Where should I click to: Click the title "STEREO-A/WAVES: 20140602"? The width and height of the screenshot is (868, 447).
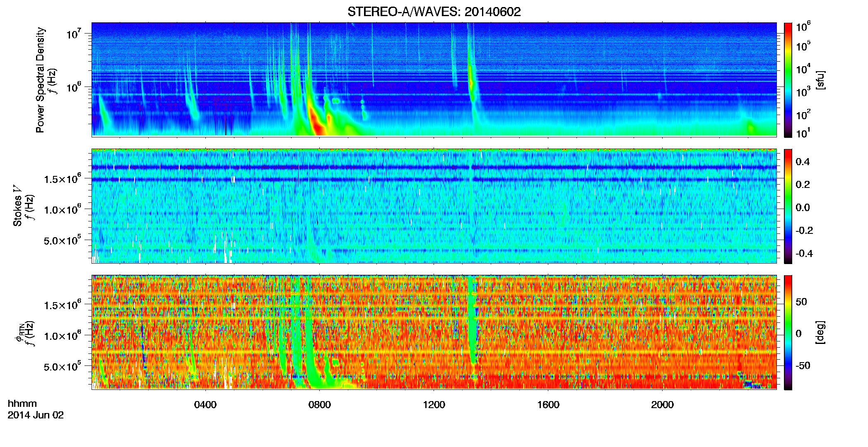click(x=434, y=12)
